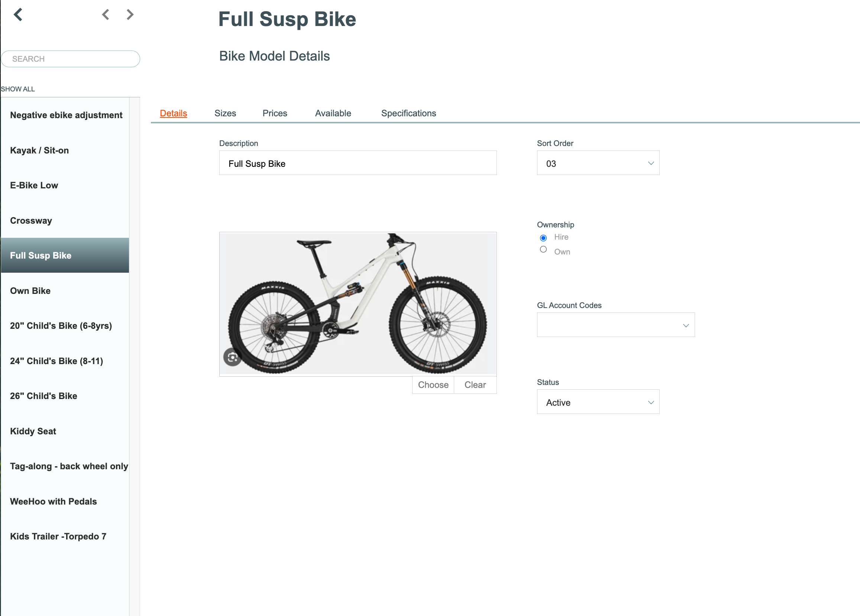Image resolution: width=860 pixels, height=616 pixels.
Task: Open the Available tab
Action: (x=333, y=113)
